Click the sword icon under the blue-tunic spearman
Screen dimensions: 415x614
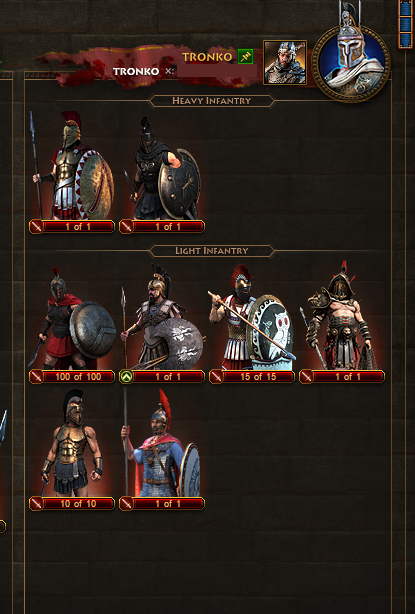point(126,504)
